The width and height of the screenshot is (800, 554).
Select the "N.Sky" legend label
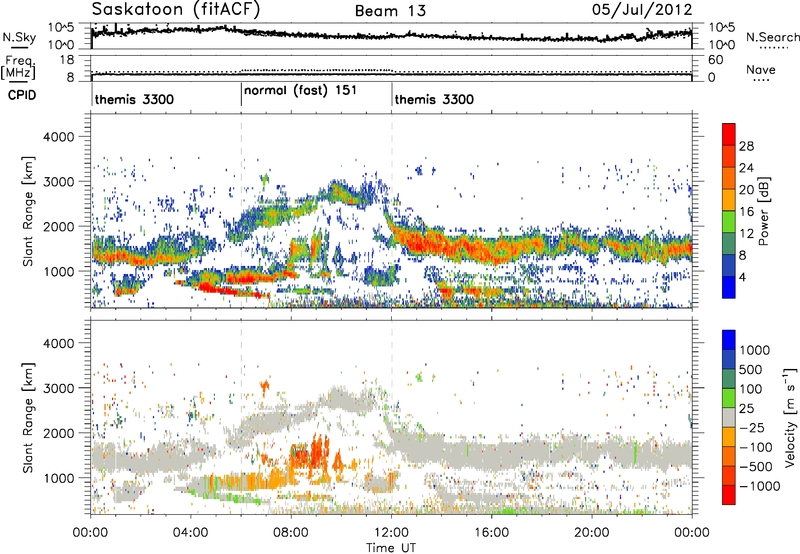[x=19, y=37]
